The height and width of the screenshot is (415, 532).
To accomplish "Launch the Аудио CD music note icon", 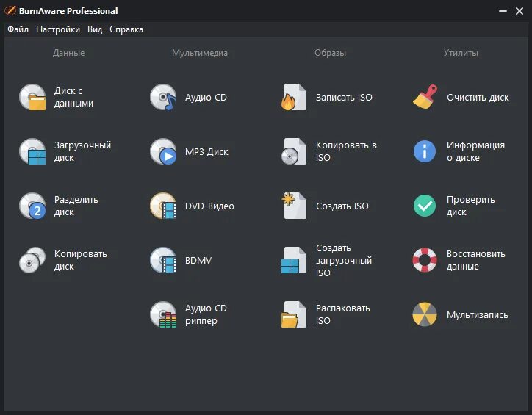I will pyautogui.click(x=163, y=97).
